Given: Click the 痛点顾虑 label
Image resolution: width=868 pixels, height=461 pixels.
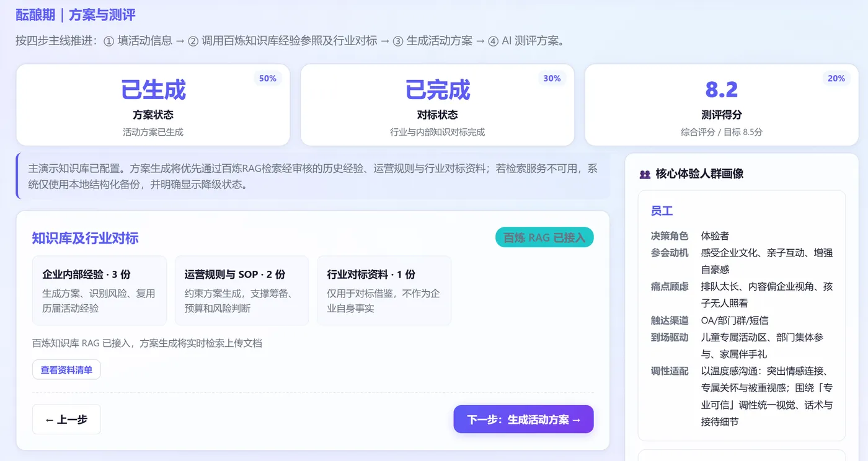Looking at the screenshot, I should 670,286.
